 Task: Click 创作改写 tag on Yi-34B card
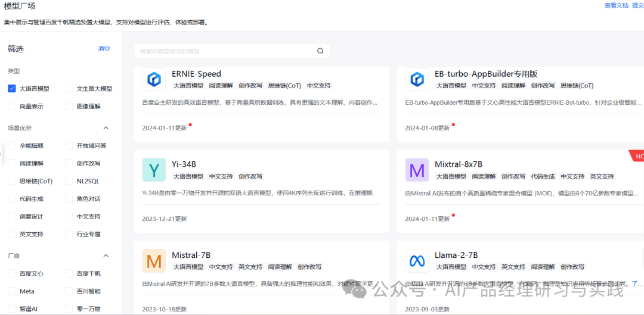point(250,176)
